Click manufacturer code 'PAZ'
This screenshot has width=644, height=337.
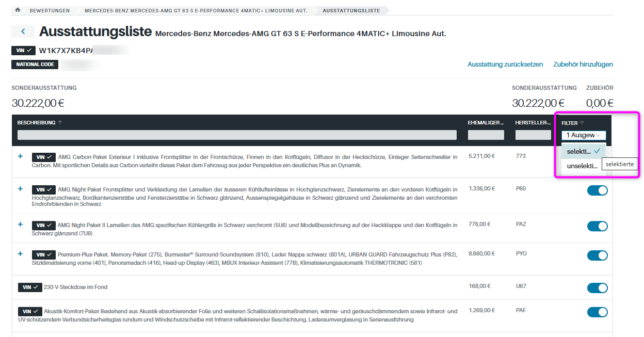[521, 224]
